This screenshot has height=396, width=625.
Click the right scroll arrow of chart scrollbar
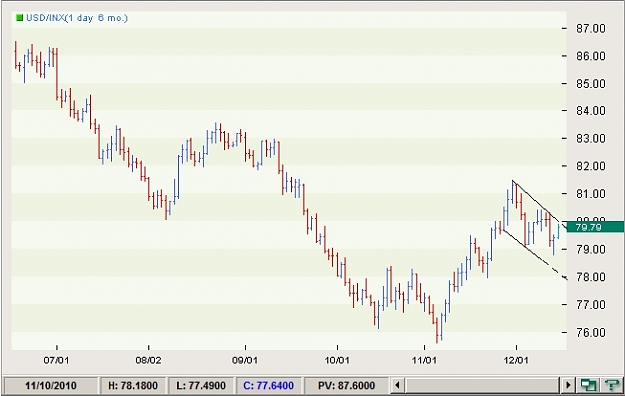[568, 386]
